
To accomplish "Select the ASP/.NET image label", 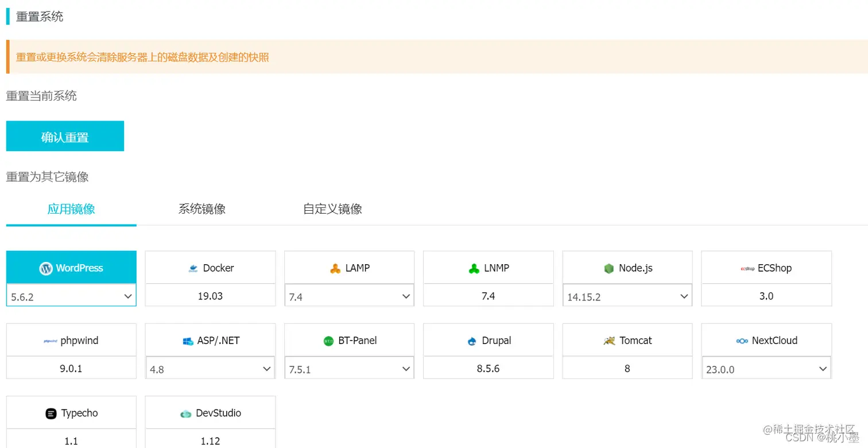I will pyautogui.click(x=218, y=341).
